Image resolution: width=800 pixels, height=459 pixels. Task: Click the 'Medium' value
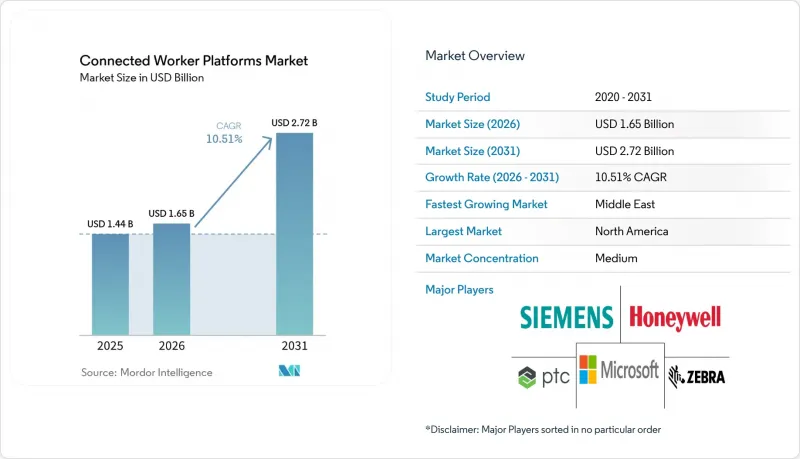[x=616, y=258]
